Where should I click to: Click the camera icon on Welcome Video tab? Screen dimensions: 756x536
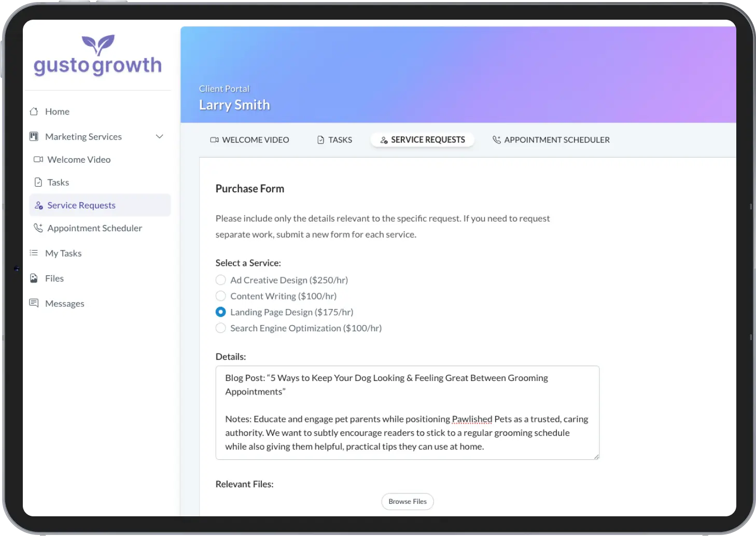pyautogui.click(x=214, y=139)
